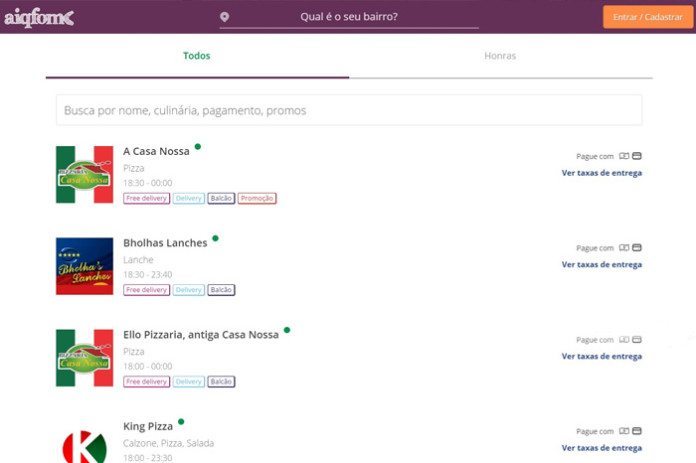This screenshot has width=696, height=463.
Task: Click the card payment icon for Ello Pizzaria
Action: click(x=637, y=340)
